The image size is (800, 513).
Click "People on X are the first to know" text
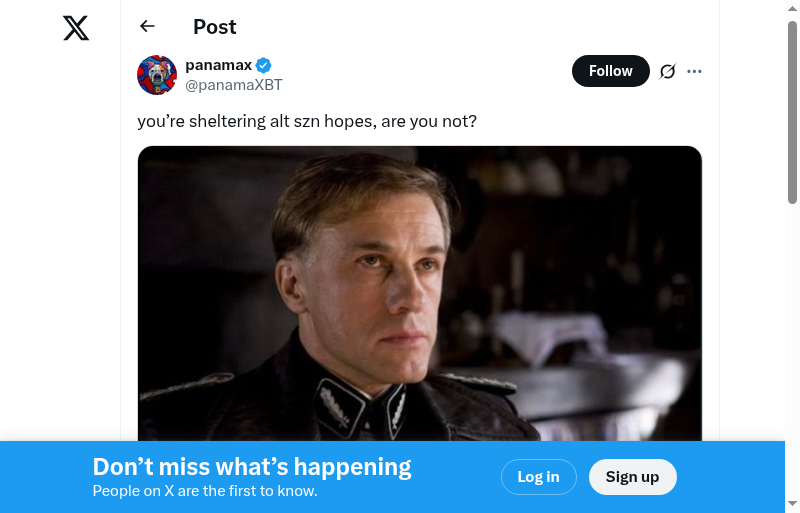[x=205, y=491]
